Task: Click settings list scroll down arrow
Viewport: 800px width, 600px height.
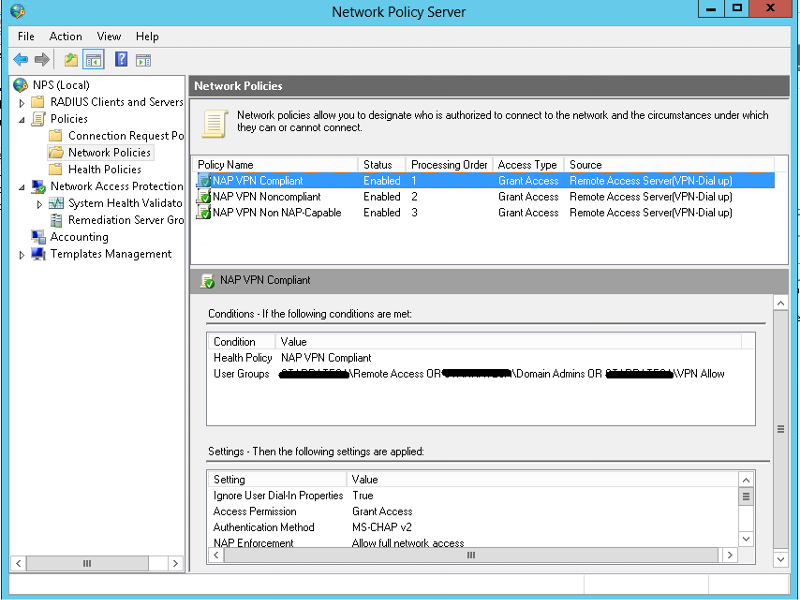Action: point(746,539)
